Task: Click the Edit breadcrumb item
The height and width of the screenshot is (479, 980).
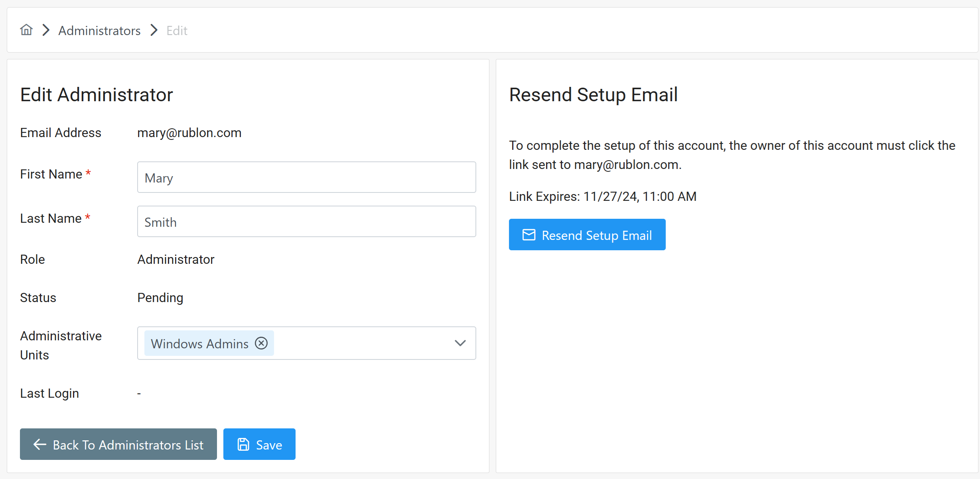Action: pyautogui.click(x=177, y=31)
